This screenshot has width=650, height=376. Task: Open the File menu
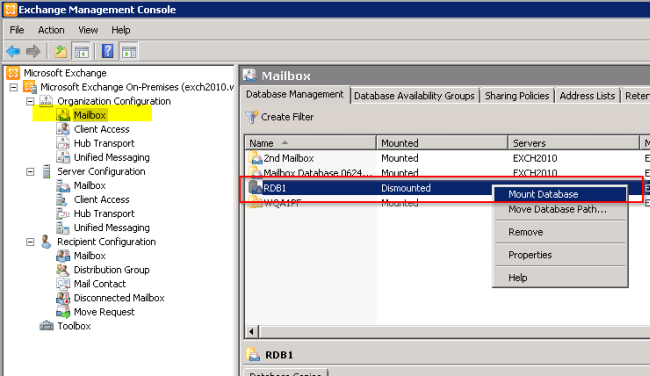click(x=17, y=30)
